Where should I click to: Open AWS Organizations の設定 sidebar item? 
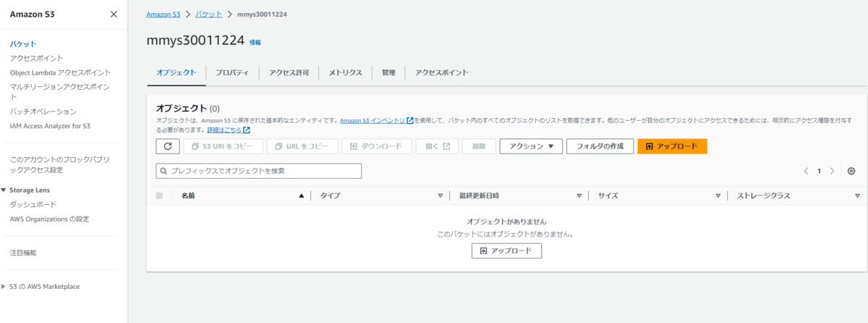[50, 219]
